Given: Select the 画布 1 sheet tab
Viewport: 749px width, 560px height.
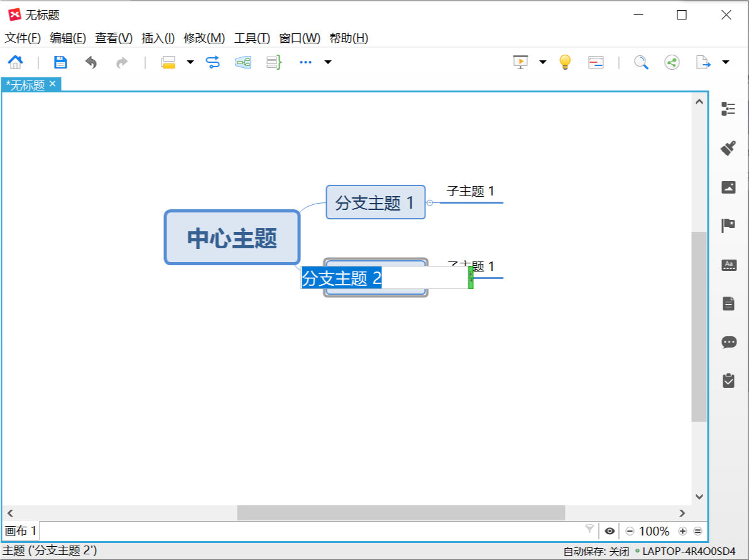Looking at the screenshot, I should pos(21,531).
